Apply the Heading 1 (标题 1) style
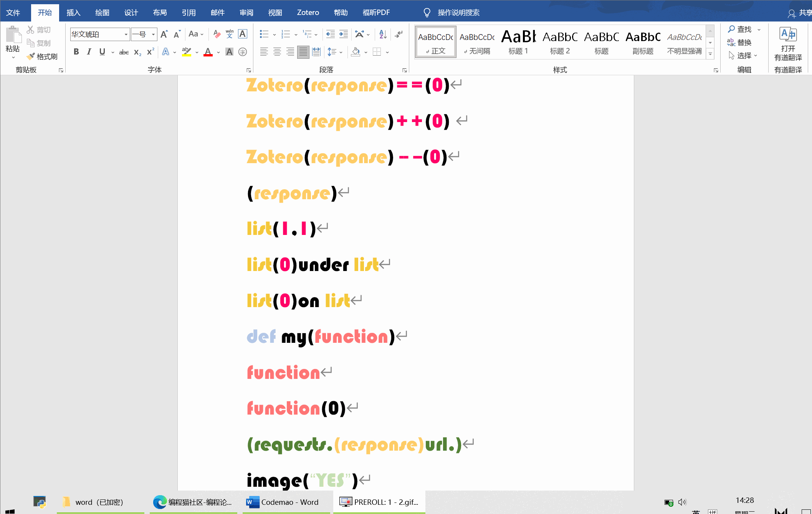This screenshot has height=514, width=812. pos(518,42)
